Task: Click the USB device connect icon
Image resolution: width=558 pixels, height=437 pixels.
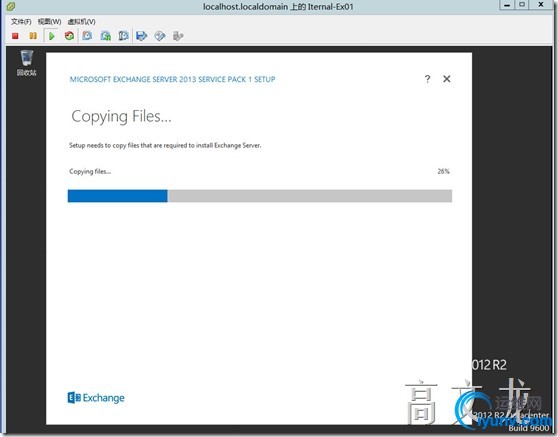Action: pyautogui.click(x=178, y=36)
